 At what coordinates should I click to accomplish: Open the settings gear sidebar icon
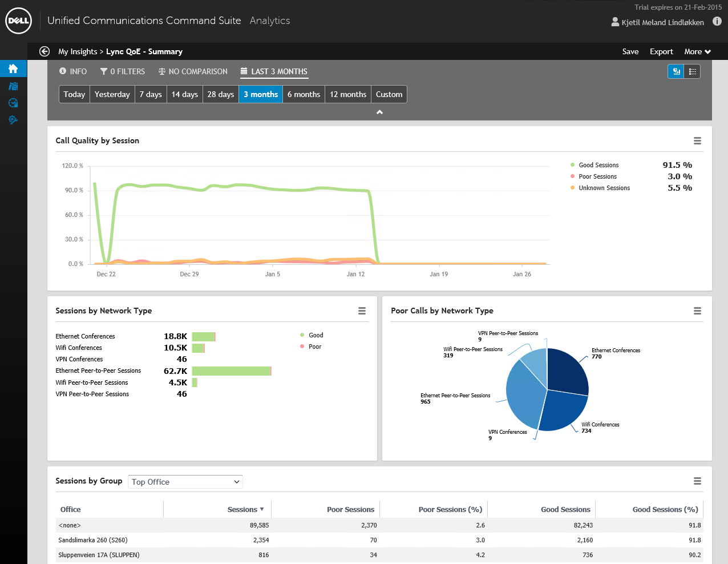pyautogui.click(x=13, y=120)
